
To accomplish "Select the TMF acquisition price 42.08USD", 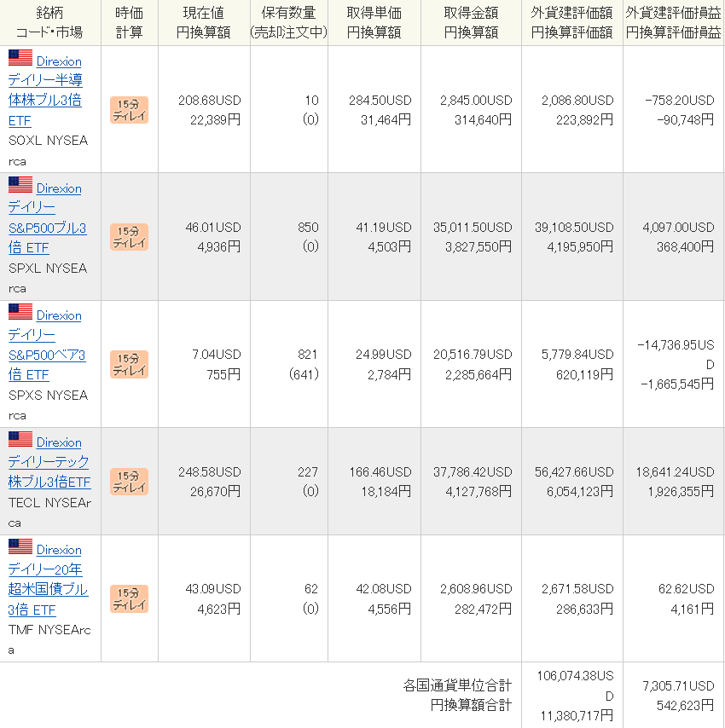I will click(384, 589).
